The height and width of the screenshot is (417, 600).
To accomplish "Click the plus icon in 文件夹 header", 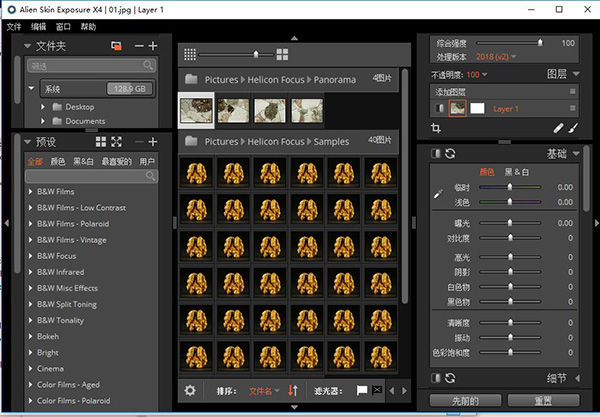I will click(x=153, y=46).
